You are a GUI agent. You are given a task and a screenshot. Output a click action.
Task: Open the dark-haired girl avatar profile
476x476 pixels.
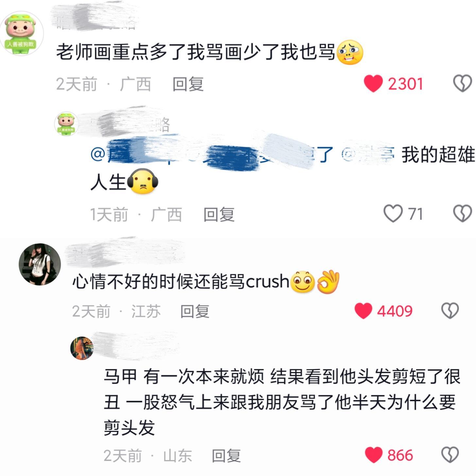click(40, 264)
